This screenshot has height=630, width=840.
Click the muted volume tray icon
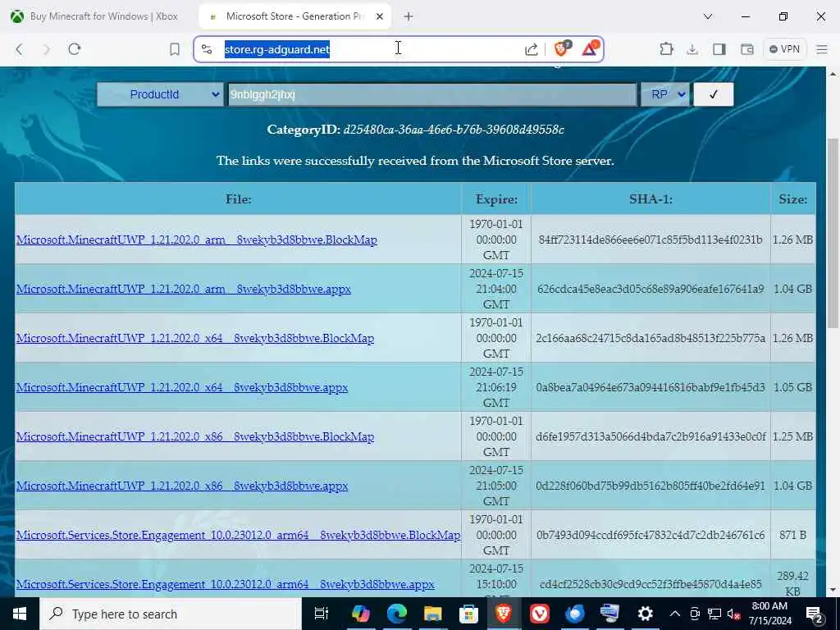tap(733, 614)
